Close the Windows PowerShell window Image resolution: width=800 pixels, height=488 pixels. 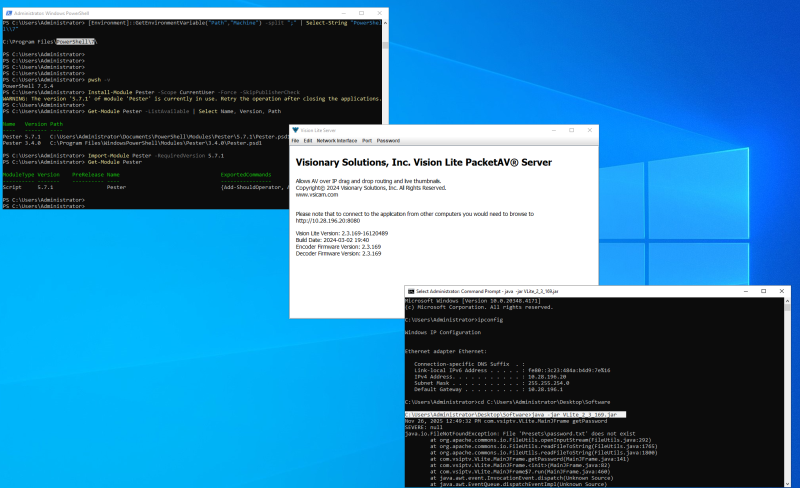[379, 11]
